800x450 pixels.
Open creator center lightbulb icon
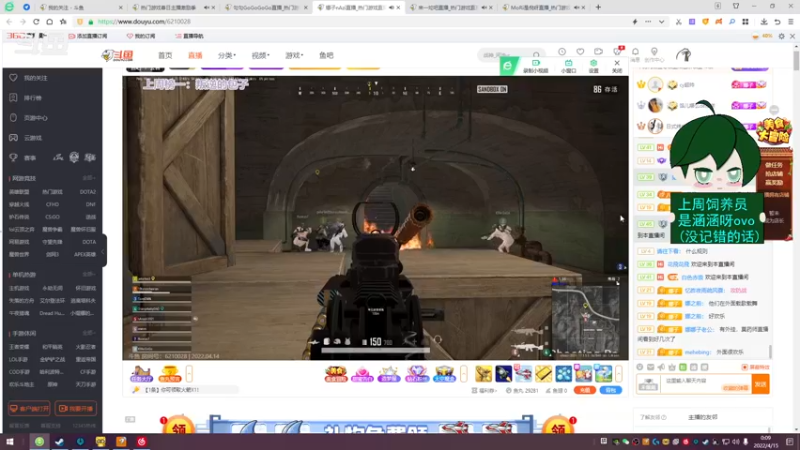(x=654, y=52)
